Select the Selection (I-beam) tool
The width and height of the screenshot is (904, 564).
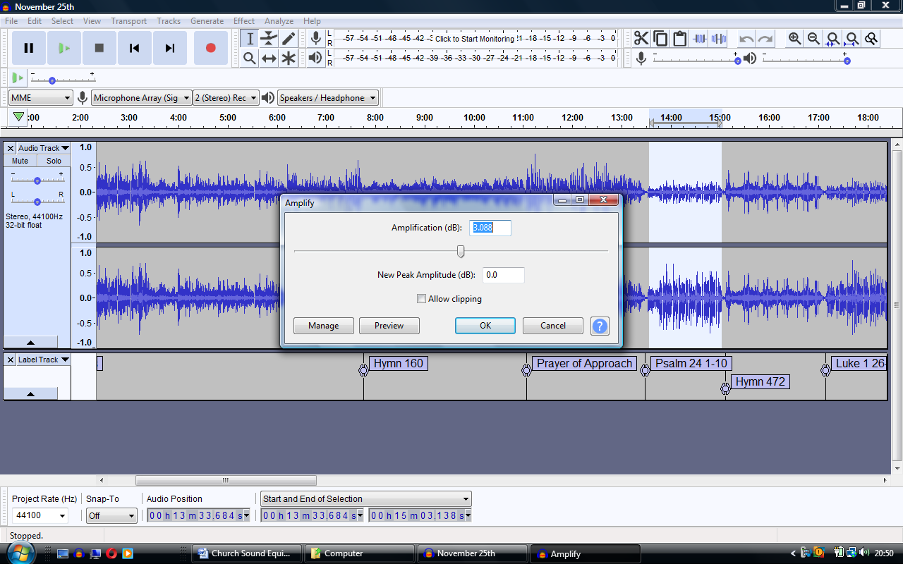pos(250,39)
